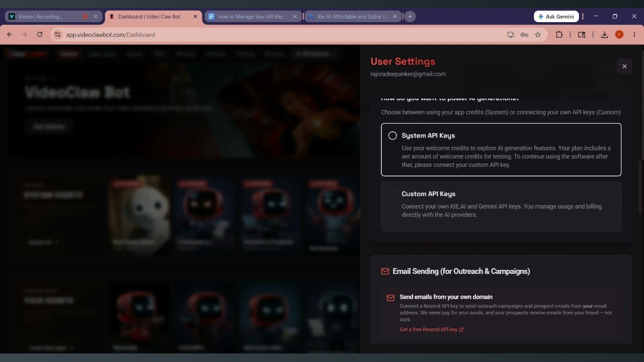This screenshot has height=362, width=644.
Task: Click the Custom API Keys heading text
Action: [429, 194]
